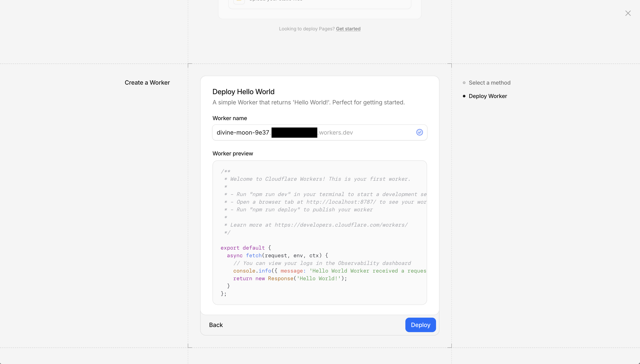The width and height of the screenshot is (640, 364).
Task: Click the blue validation checkmark in the Worker name field
Action: click(x=419, y=132)
